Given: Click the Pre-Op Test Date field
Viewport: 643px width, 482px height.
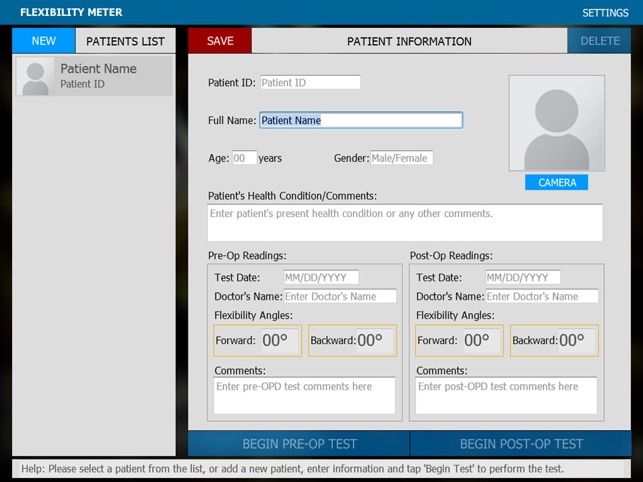Looking at the screenshot, I should tap(321, 277).
